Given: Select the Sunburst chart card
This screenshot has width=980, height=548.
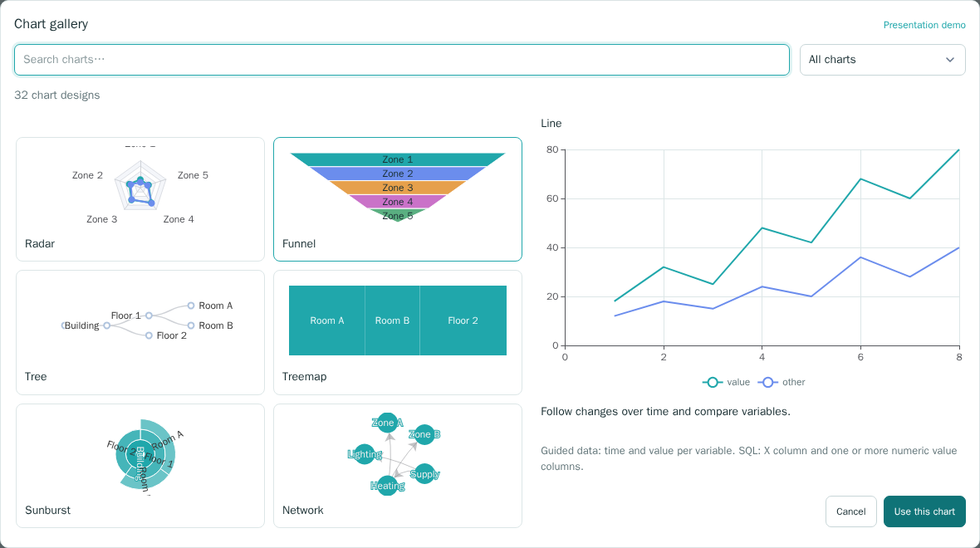Looking at the screenshot, I should click(140, 466).
